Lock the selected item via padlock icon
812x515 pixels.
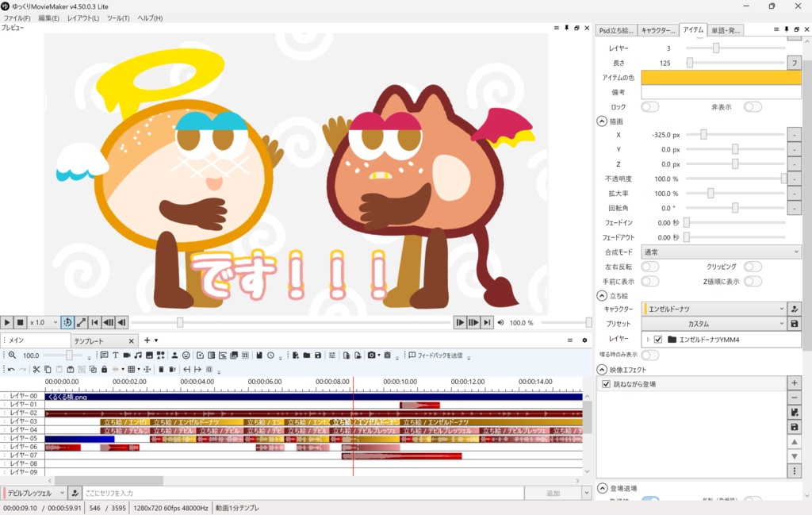point(104,370)
